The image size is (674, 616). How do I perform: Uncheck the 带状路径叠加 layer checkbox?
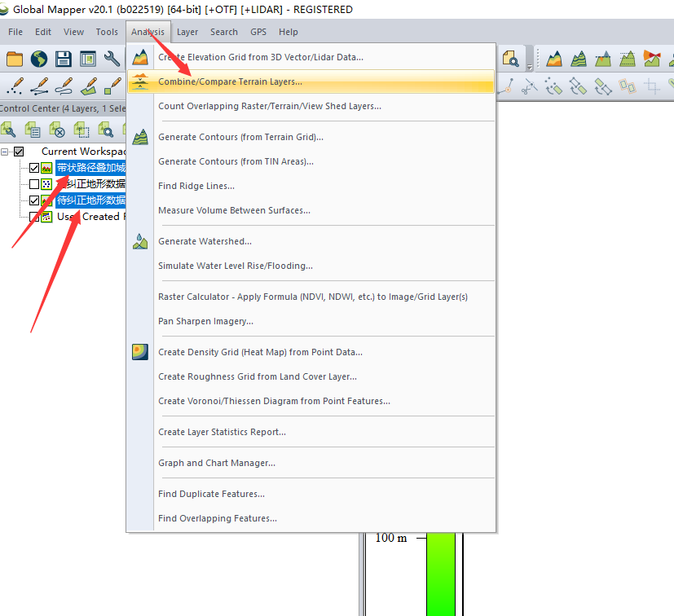coord(34,168)
